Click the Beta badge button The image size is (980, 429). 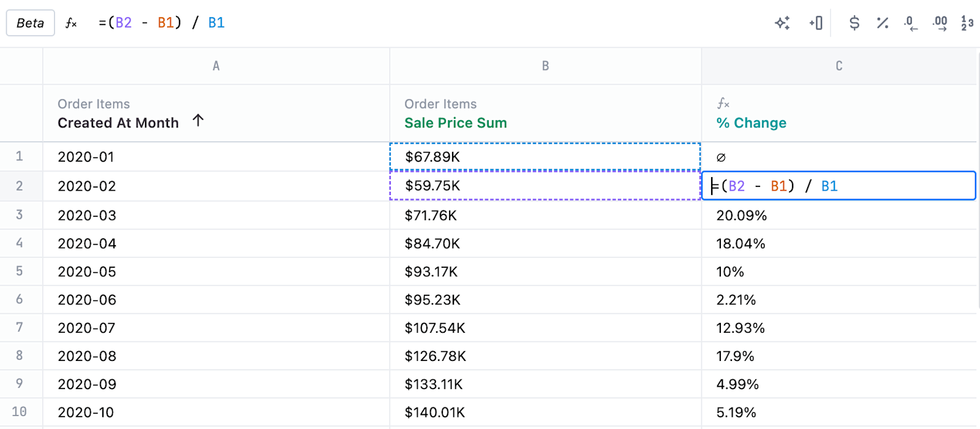30,23
